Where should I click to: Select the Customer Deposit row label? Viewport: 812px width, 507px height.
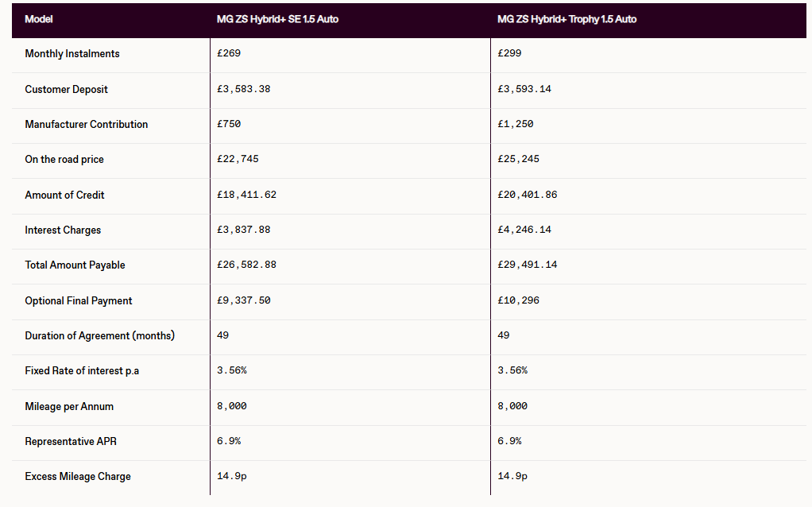click(x=66, y=89)
